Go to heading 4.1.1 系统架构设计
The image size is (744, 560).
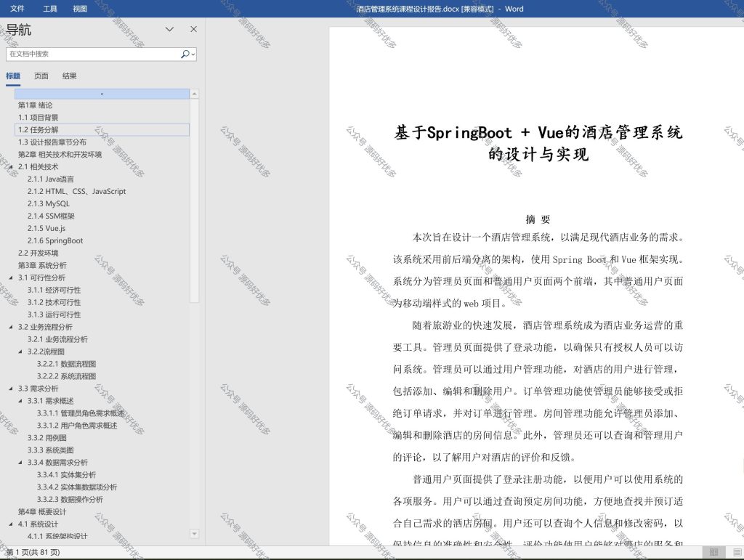click(57, 536)
